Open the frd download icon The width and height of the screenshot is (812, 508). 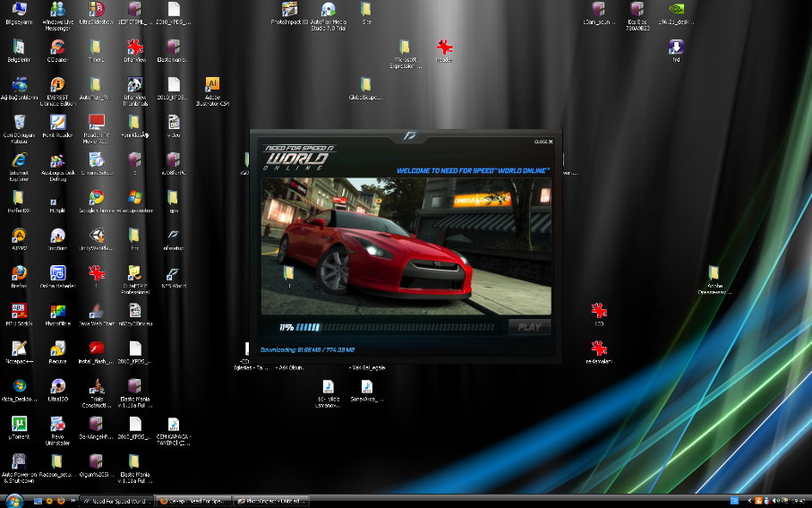click(676, 50)
